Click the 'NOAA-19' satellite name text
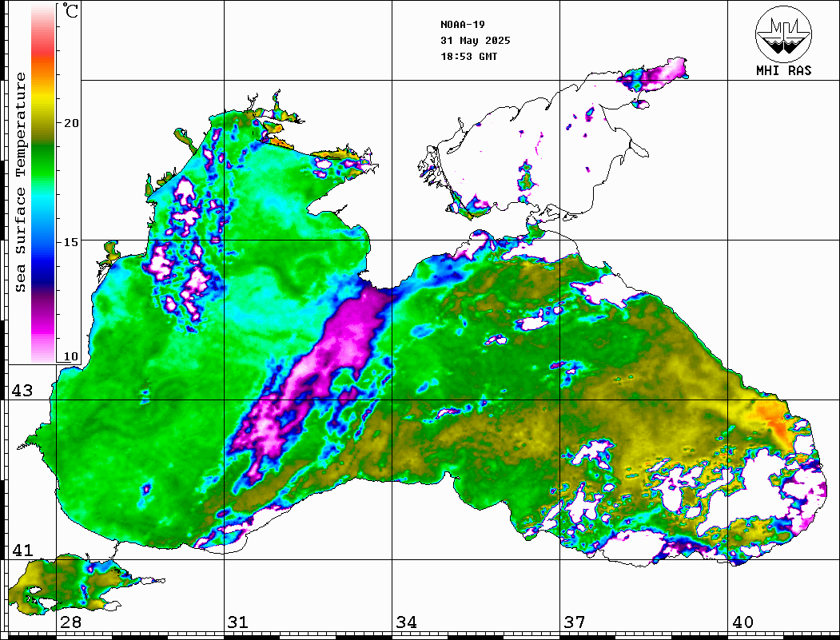Image resolution: width=840 pixels, height=640 pixels. pyautogui.click(x=462, y=25)
